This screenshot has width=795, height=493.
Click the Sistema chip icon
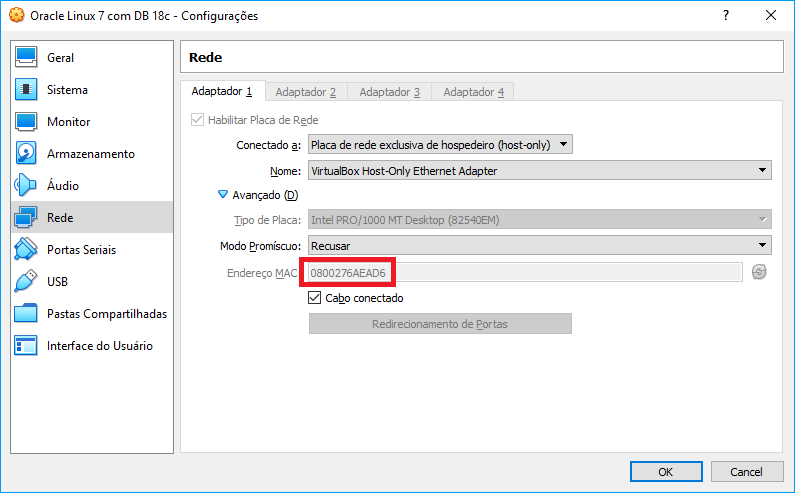click(26, 89)
